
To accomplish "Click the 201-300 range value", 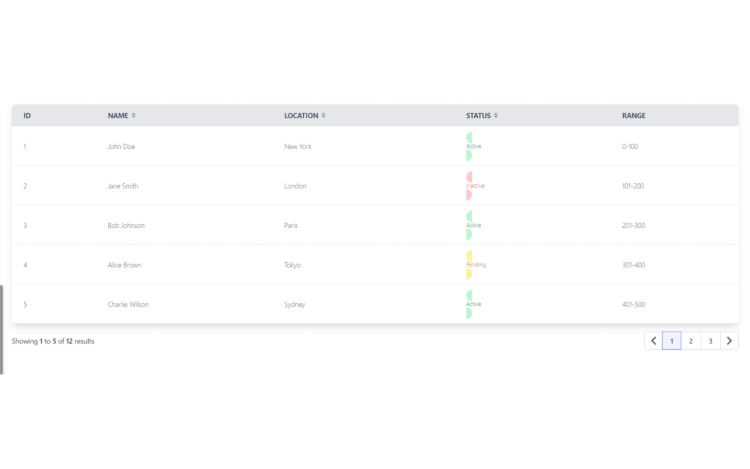I will coord(633,225).
